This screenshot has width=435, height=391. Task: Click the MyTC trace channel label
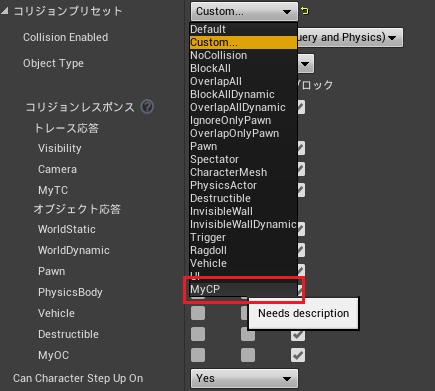click(53, 190)
